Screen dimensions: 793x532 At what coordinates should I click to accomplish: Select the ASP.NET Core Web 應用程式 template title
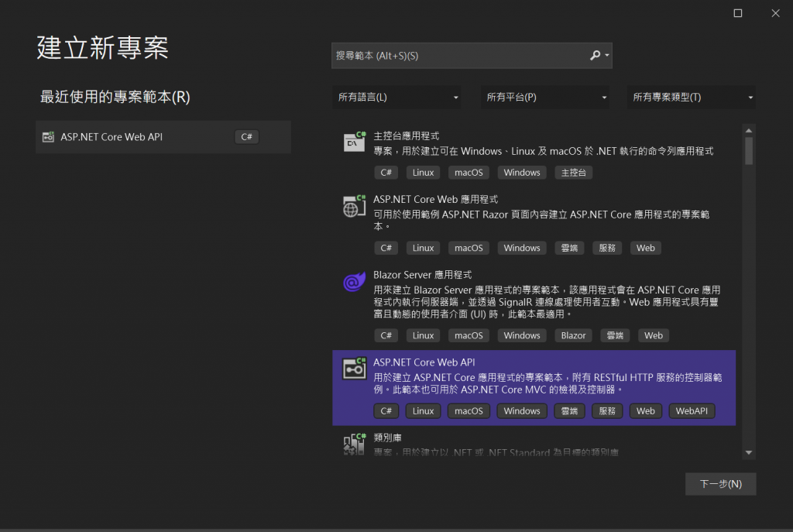click(435, 199)
